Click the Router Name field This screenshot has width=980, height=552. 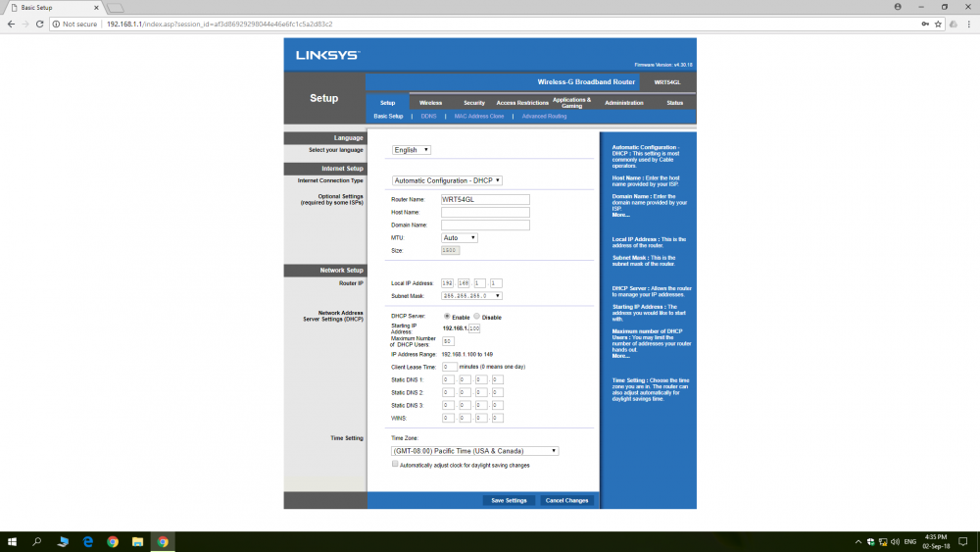pyautogui.click(x=486, y=199)
